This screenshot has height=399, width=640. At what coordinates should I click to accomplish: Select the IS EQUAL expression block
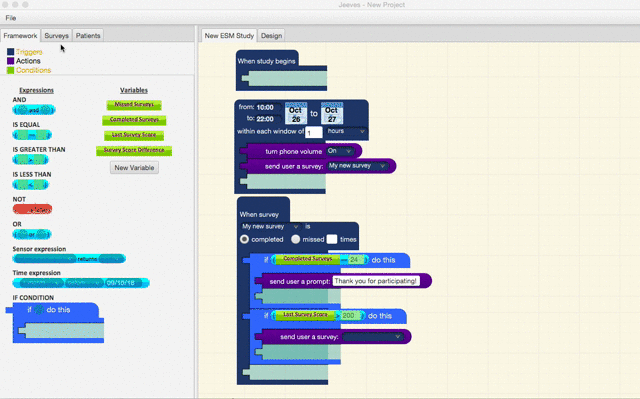(32, 135)
